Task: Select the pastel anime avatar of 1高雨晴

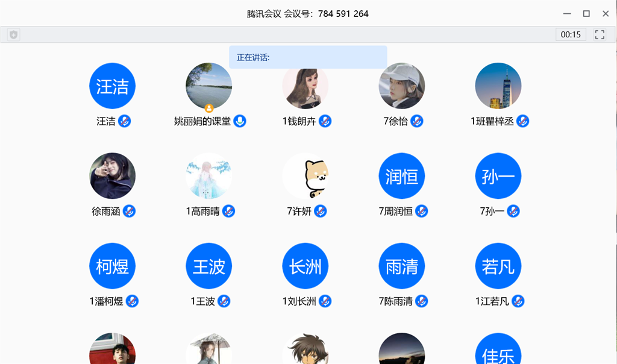Action: 209,176
